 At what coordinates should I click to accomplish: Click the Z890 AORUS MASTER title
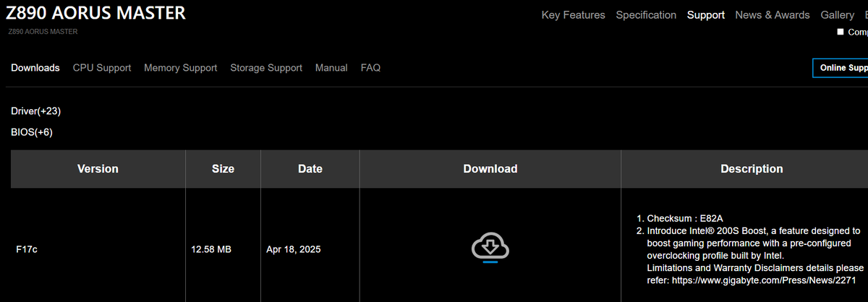[96, 13]
